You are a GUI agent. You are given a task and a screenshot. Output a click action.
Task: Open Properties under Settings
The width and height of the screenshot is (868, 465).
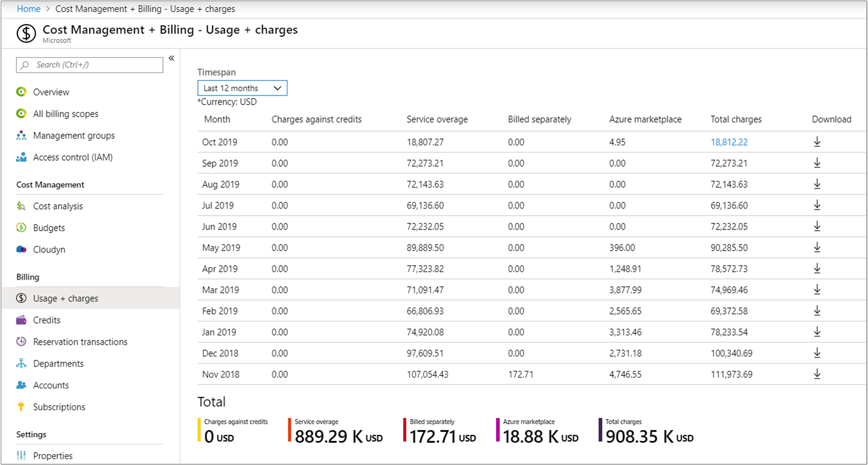[x=53, y=456]
